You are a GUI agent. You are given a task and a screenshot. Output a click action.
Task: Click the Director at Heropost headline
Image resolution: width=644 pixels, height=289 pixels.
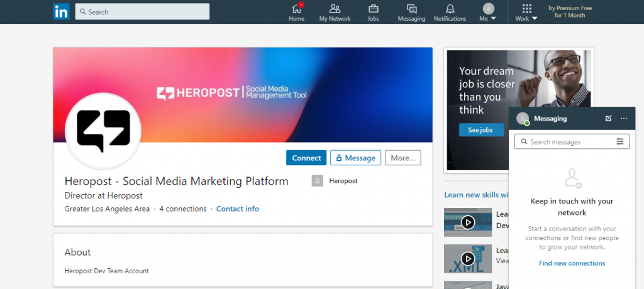coord(104,195)
